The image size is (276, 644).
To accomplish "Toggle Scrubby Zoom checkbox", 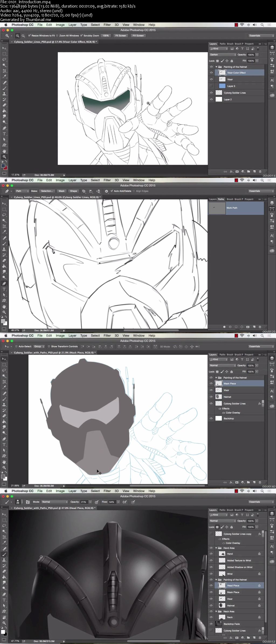I will (81, 36).
